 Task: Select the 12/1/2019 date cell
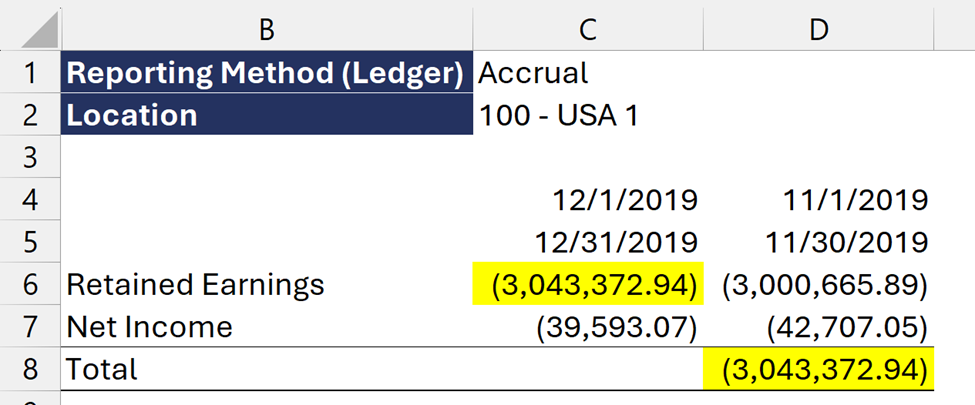click(588, 200)
